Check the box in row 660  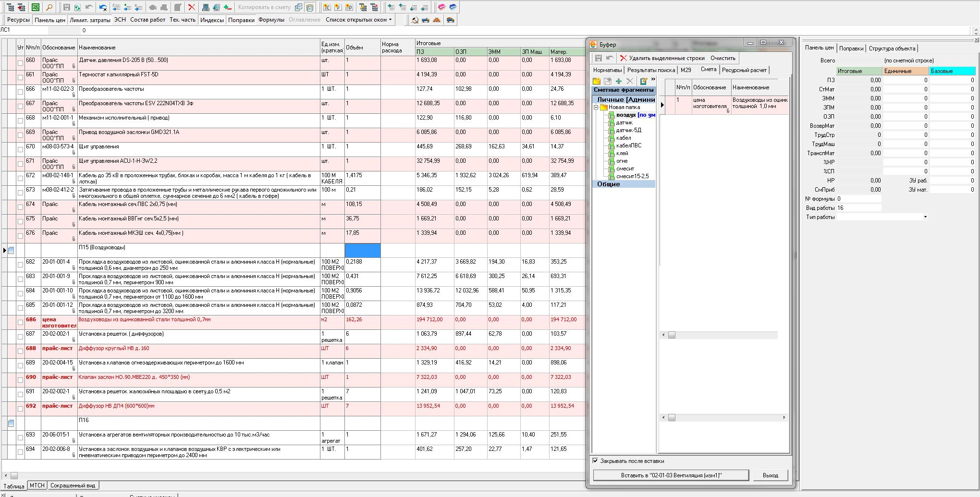coord(20,63)
